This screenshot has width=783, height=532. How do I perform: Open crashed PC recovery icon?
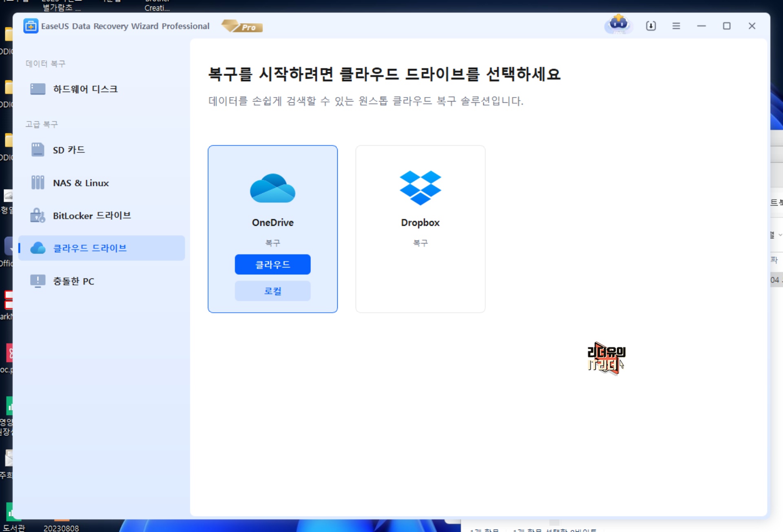click(38, 281)
